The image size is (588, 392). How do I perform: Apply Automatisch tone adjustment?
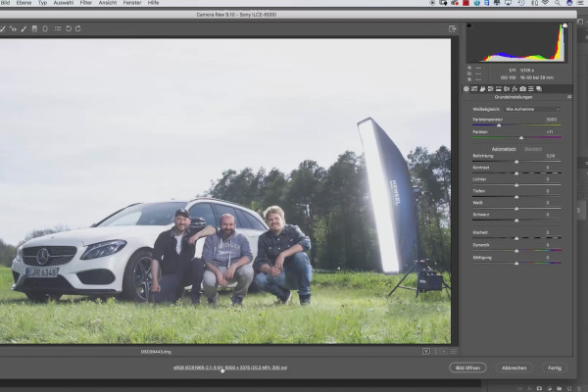click(504, 149)
